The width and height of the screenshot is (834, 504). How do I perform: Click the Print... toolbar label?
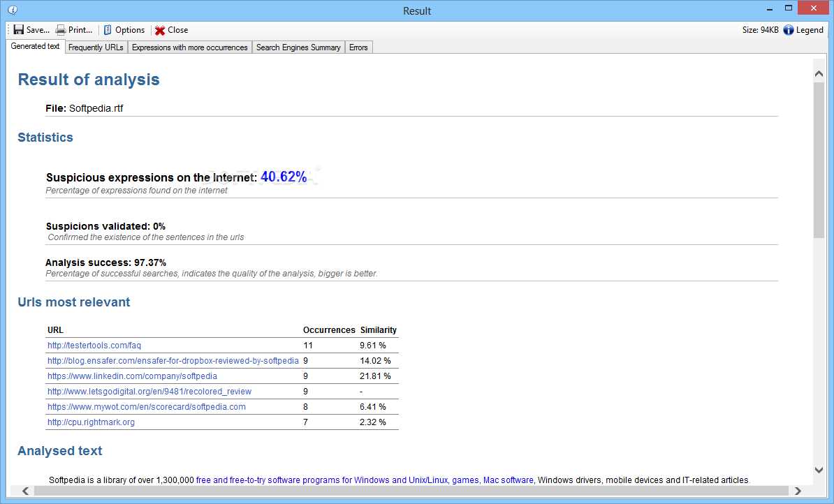80,30
